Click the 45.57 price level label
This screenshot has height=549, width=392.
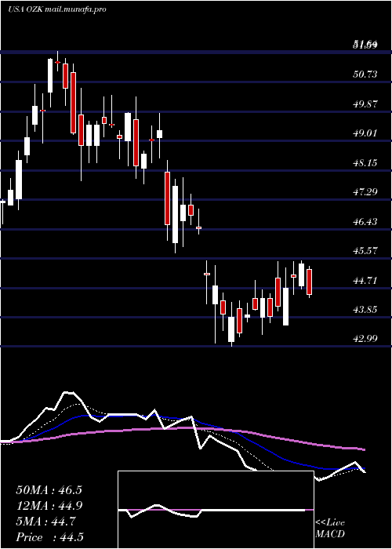(x=365, y=251)
